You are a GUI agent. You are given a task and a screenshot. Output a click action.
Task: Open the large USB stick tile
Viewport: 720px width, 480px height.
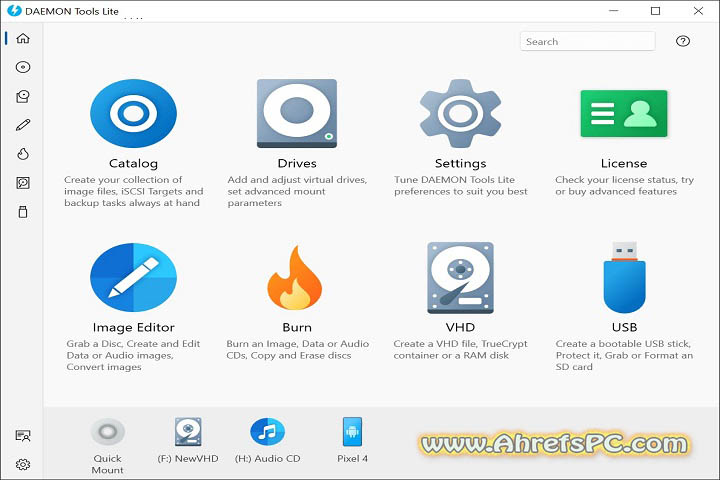pyautogui.click(x=624, y=277)
